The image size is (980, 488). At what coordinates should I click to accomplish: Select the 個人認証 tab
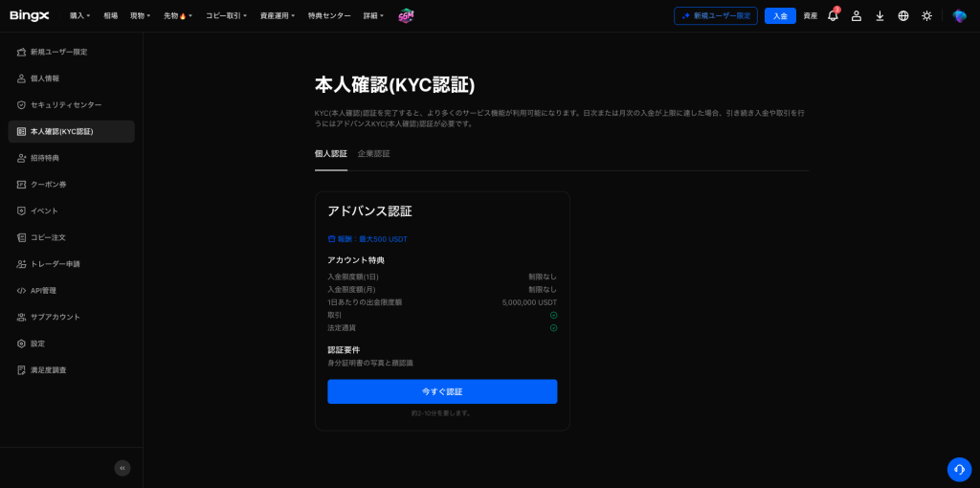[x=330, y=154]
